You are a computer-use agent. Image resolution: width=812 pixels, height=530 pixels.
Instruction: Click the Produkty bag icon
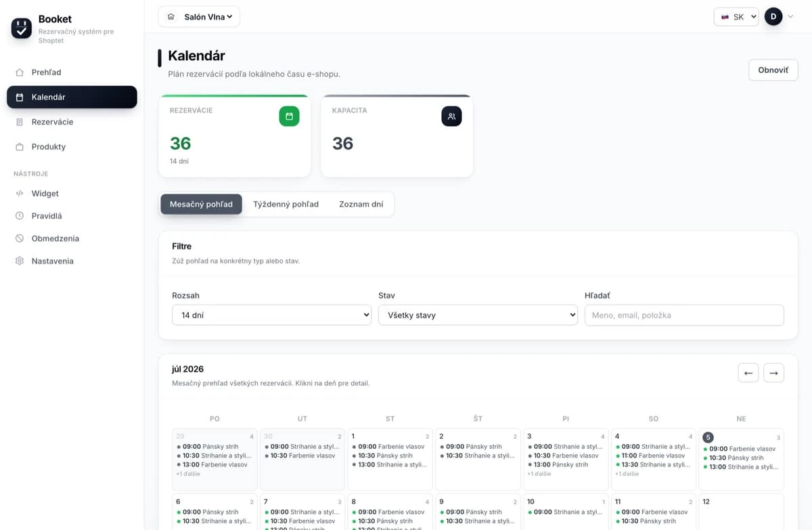[x=20, y=147]
